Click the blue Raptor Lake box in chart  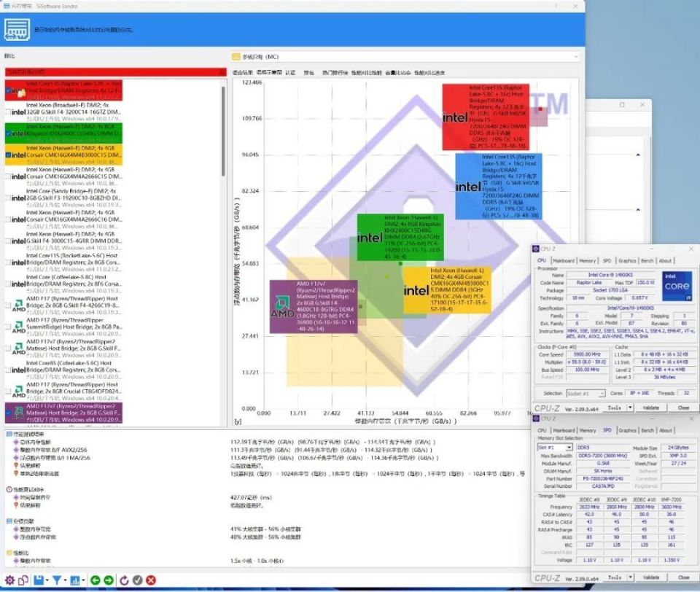(x=499, y=186)
